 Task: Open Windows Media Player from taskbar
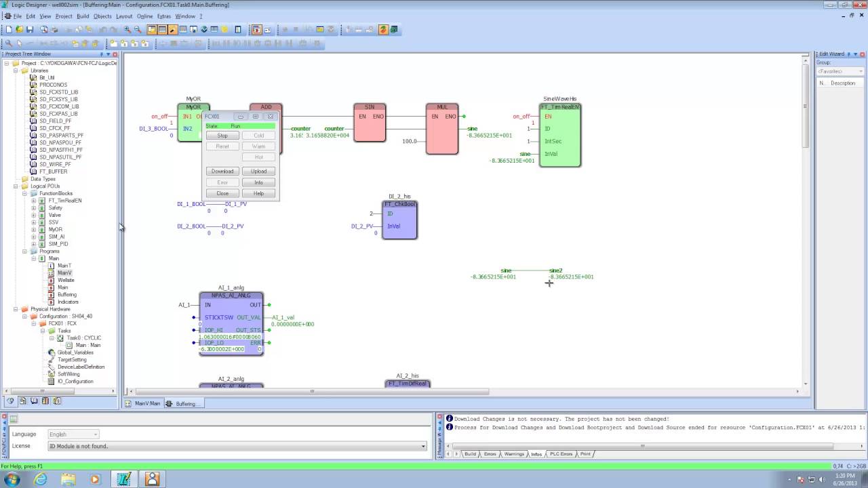tap(95, 479)
